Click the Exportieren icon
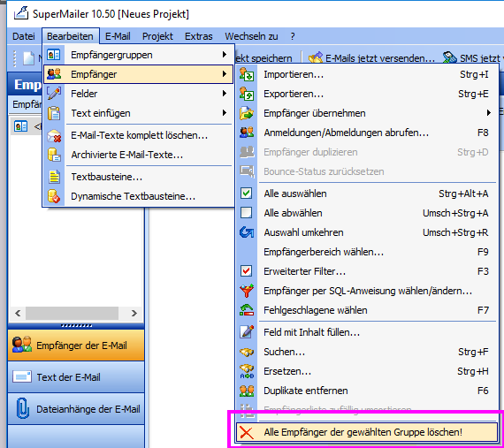Viewport: 504px width, 448px height. pyautogui.click(x=247, y=94)
